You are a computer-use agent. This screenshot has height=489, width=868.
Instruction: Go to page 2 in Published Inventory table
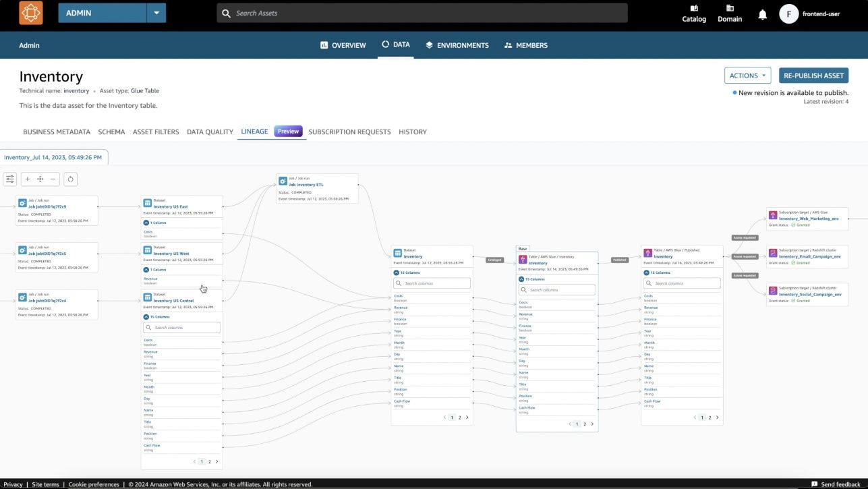click(710, 418)
